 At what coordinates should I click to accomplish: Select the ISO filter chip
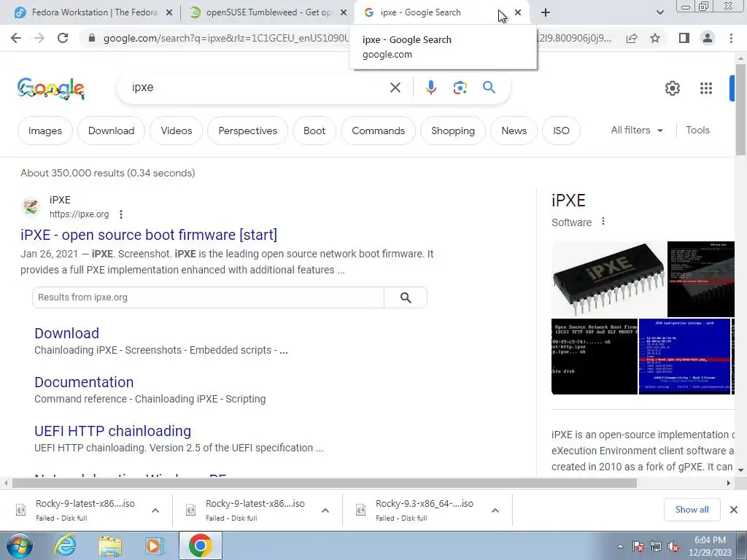tap(561, 131)
